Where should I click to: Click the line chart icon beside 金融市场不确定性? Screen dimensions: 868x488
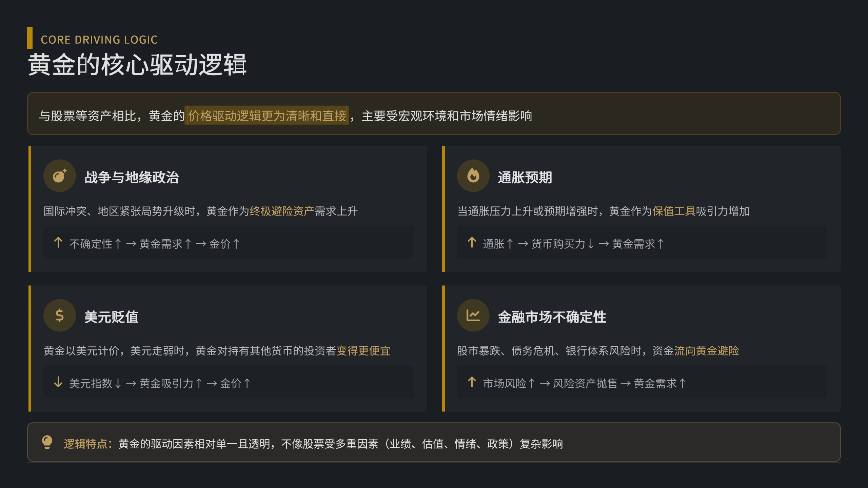click(x=473, y=316)
